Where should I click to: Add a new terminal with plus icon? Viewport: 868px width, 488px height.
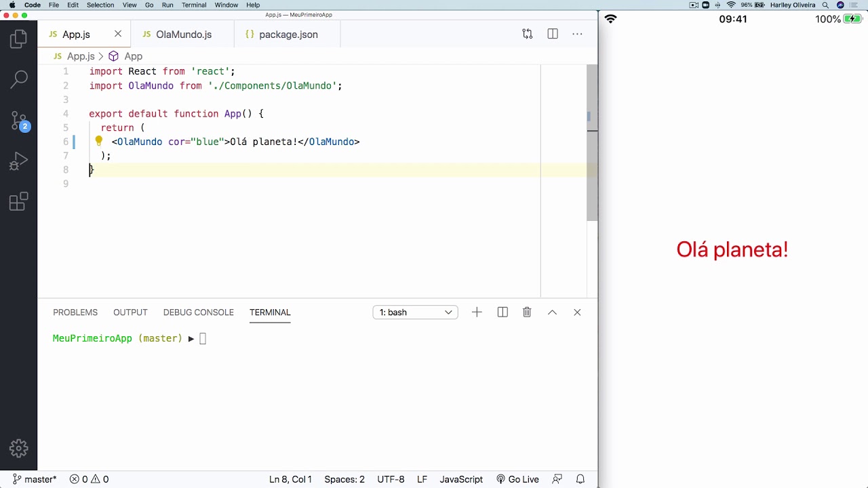pyautogui.click(x=477, y=312)
